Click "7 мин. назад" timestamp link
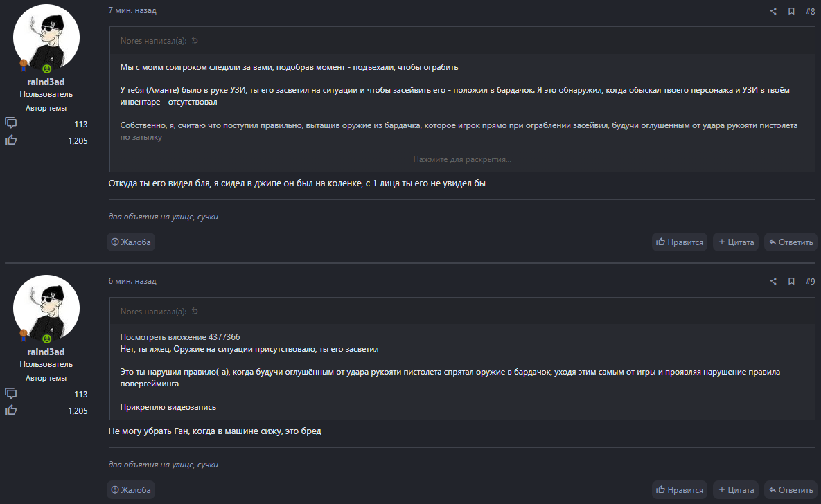This screenshot has width=821, height=504. [132, 11]
